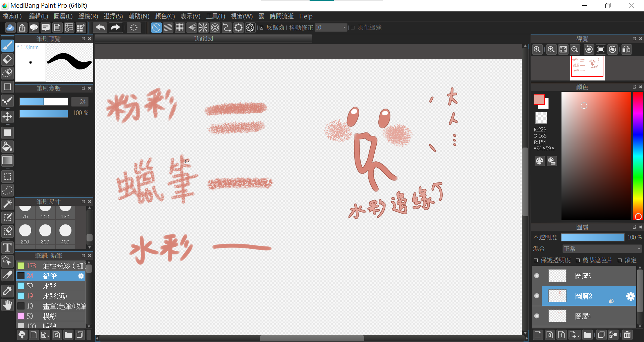The width and height of the screenshot is (644, 342).
Task: Hide 圖層3 layer visibility
Action: click(x=537, y=276)
